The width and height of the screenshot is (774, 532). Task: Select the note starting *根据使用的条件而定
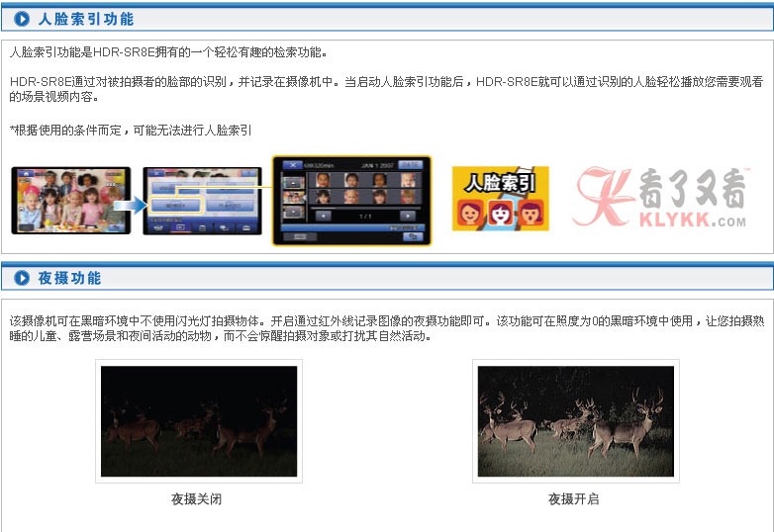[131, 131]
